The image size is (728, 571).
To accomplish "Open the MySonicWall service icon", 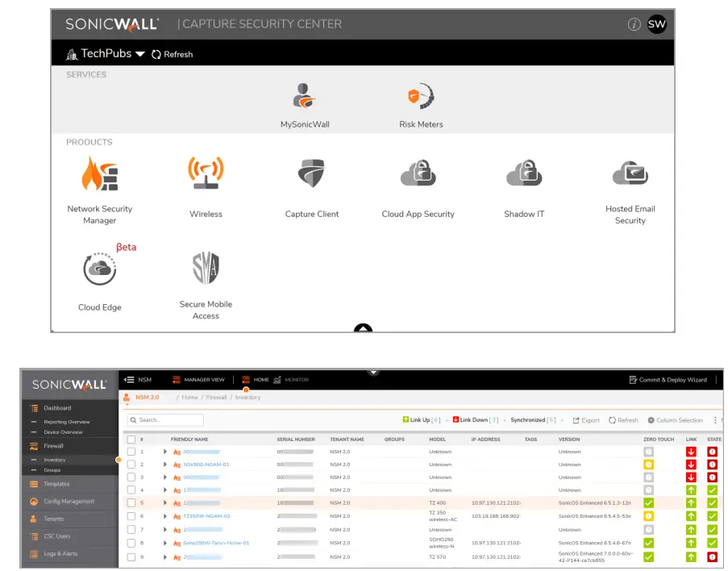I will [305, 95].
